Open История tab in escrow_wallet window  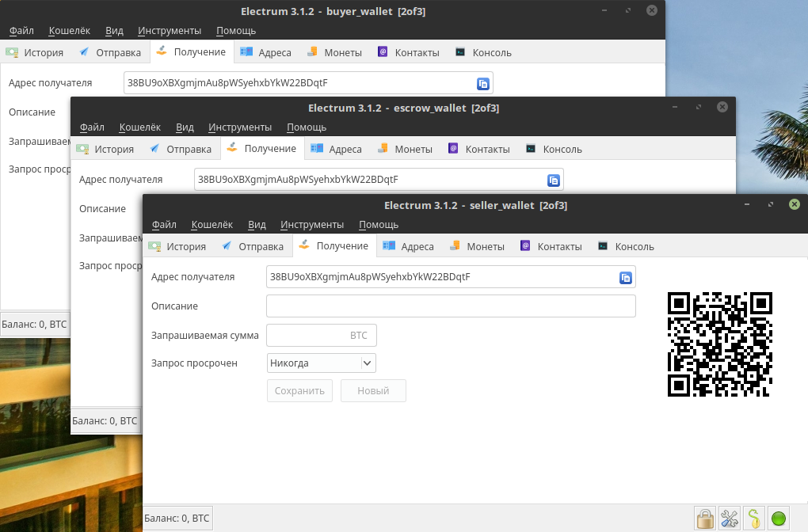coord(105,149)
